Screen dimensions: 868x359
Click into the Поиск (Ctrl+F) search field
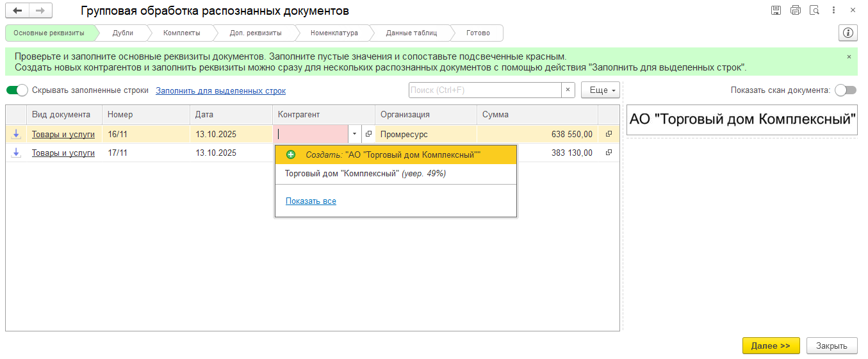pyautogui.click(x=485, y=90)
